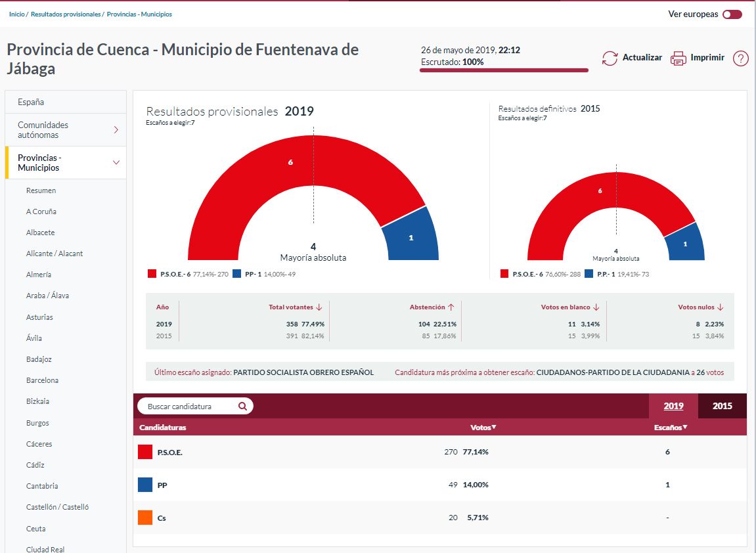Click the Abstención up arrow icon

tap(451, 307)
